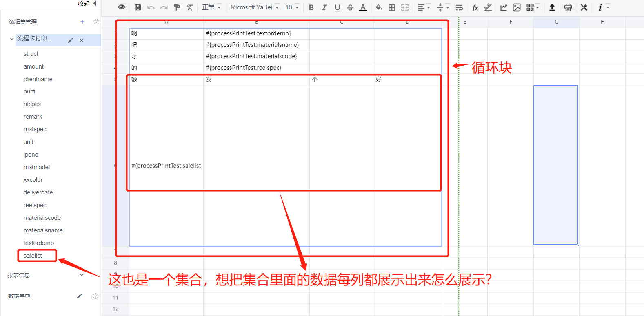Image resolution: width=644 pixels, height=316 pixels.
Task: Open the font size 10 dropdown
Action: coord(292,7)
